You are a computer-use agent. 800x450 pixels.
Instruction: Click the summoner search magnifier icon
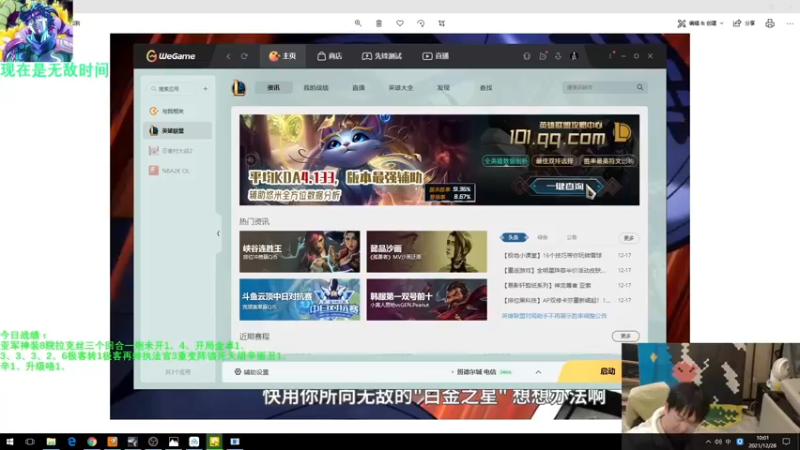640,87
